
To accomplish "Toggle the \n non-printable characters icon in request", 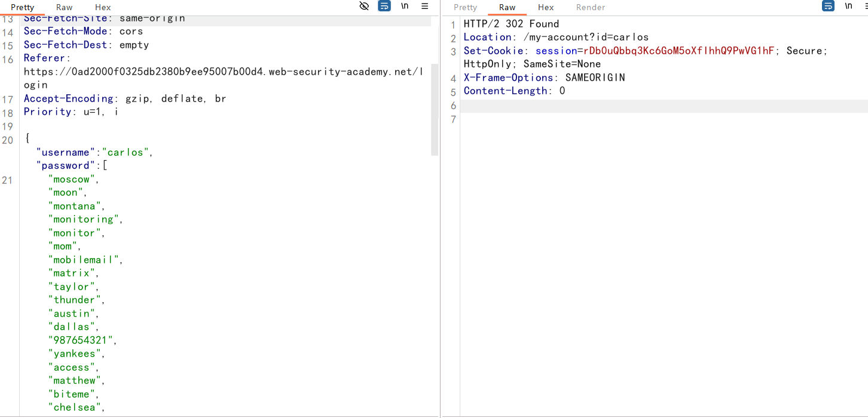I will [405, 6].
